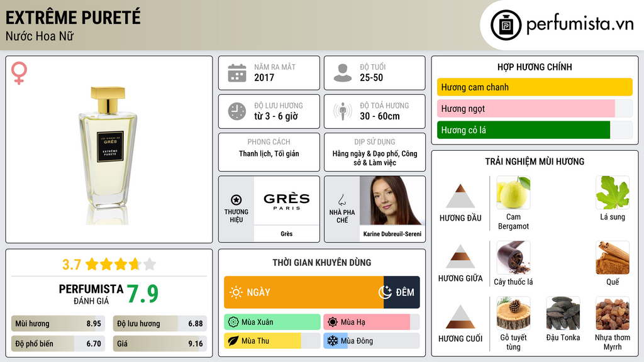Click the sun icon in the Ngày bar
The image size is (644, 362).
(236, 292)
